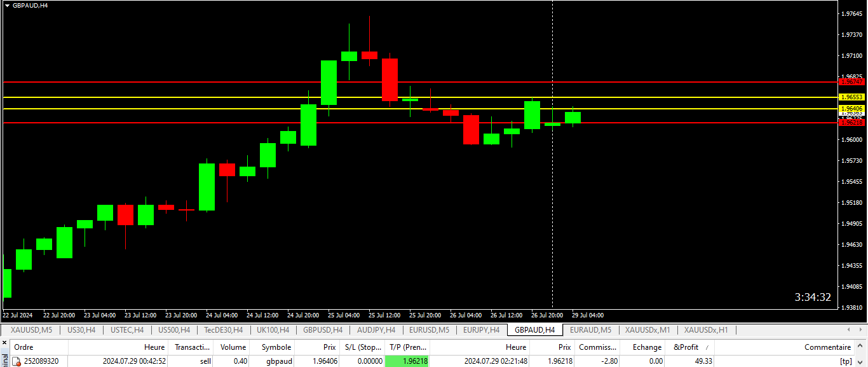
Task: Click the green highlighted T/P 1.96218 cell
Action: (x=407, y=361)
